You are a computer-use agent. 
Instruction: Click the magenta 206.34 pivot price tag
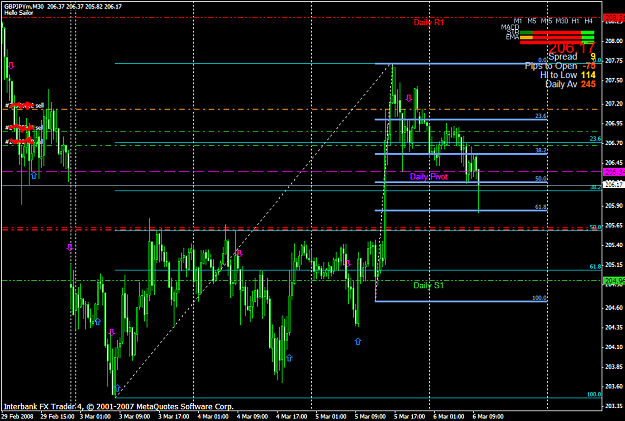(x=614, y=172)
